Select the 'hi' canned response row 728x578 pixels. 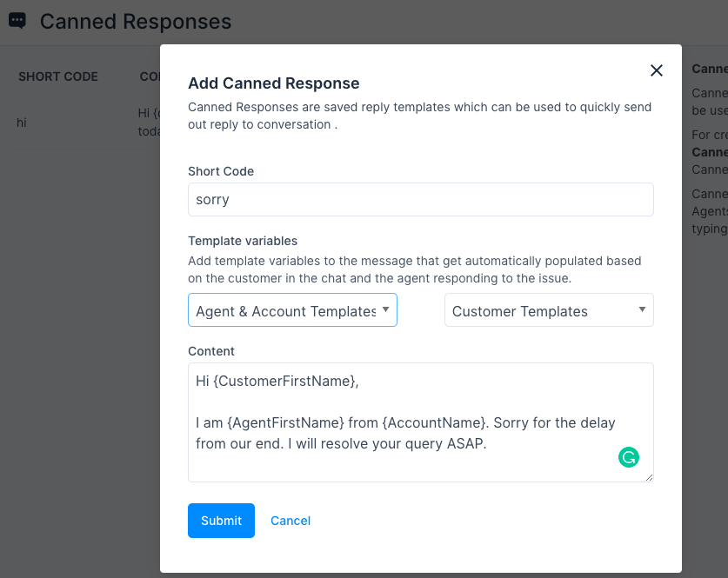pos(22,123)
